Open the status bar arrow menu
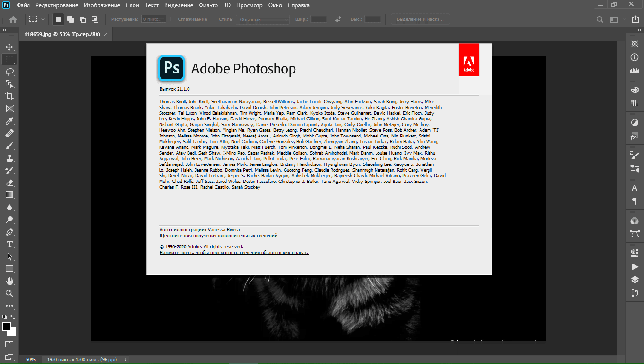The height and width of the screenshot is (364, 644). pyautogui.click(x=125, y=360)
